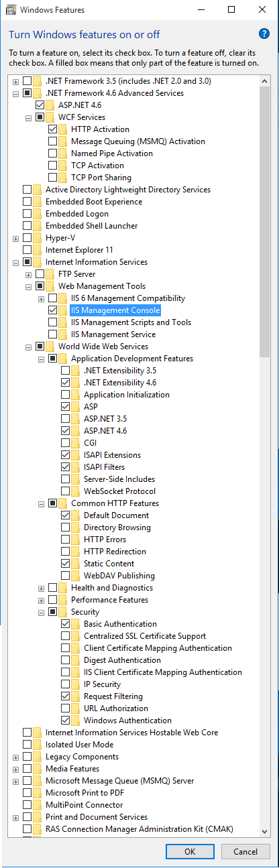Viewport: 279px width, 868px height.
Task: Click folder icon next to World Wide Web Services
Action: pyautogui.click(x=50, y=347)
